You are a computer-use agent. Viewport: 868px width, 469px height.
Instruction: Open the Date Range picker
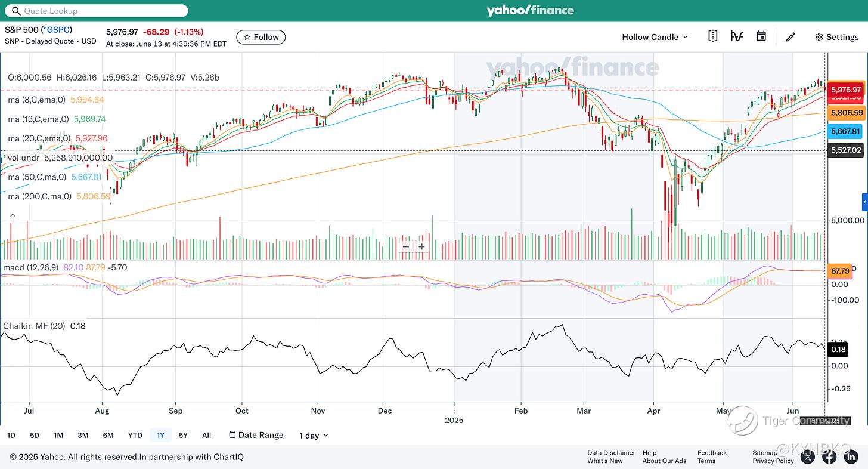point(256,435)
